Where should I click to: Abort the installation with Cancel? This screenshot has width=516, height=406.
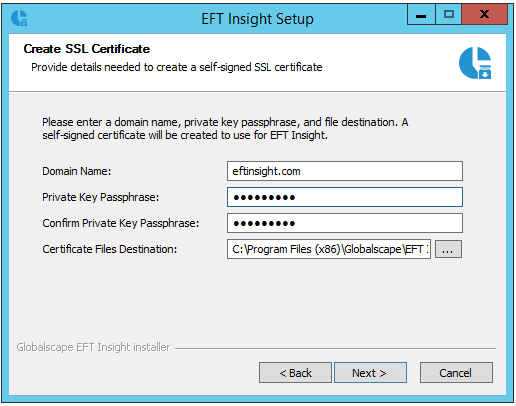456,373
